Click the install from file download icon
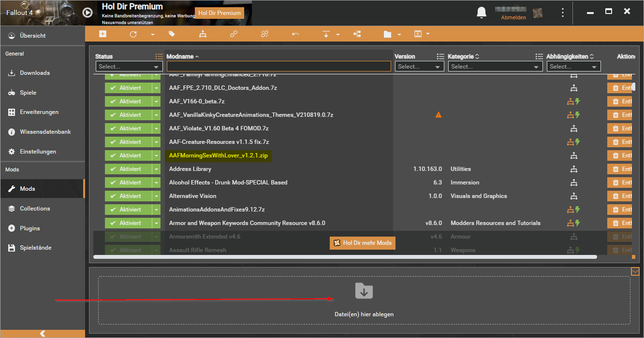The width and height of the screenshot is (644, 338). (x=326, y=34)
